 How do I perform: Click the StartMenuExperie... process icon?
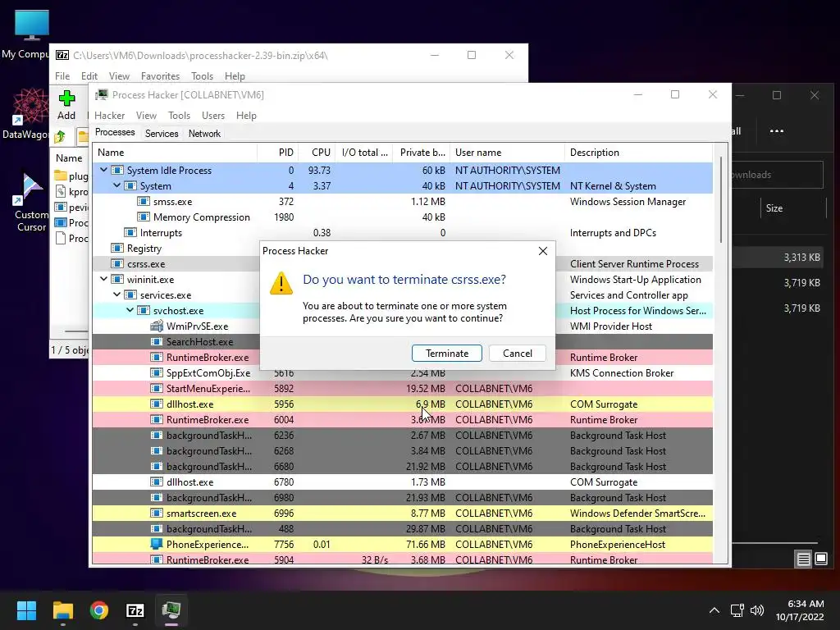(x=157, y=388)
